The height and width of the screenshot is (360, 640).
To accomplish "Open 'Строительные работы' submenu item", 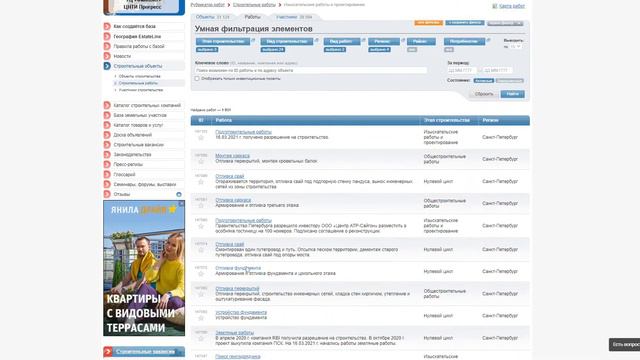I will (x=138, y=83).
